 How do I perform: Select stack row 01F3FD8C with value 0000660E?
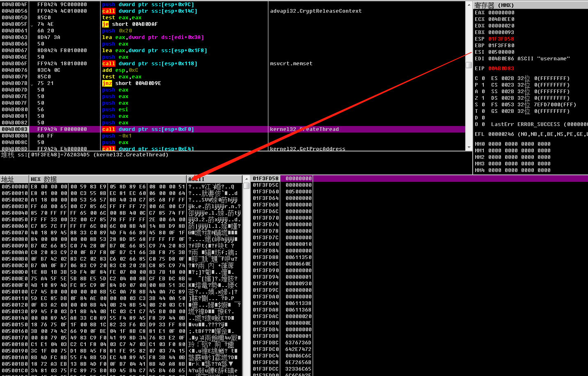[x=419, y=264]
